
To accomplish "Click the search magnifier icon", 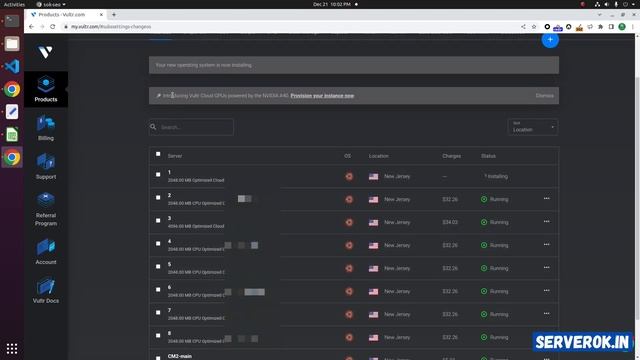I will [153, 127].
